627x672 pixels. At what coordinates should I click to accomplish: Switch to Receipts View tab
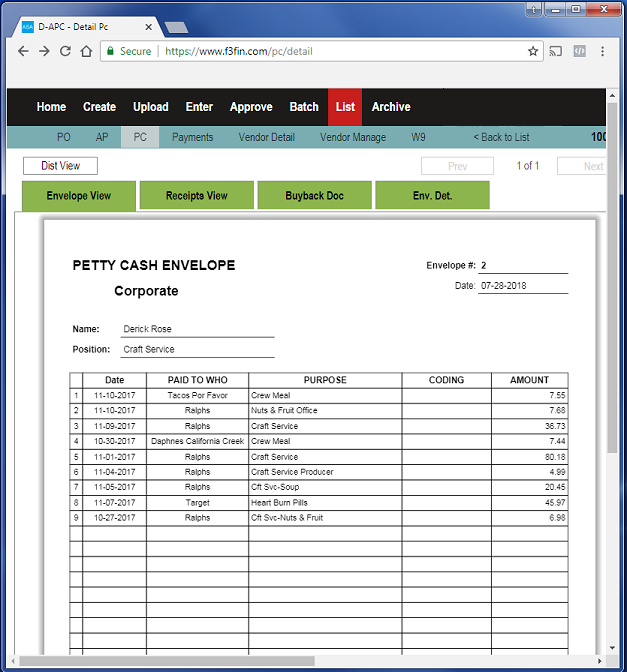tap(197, 196)
